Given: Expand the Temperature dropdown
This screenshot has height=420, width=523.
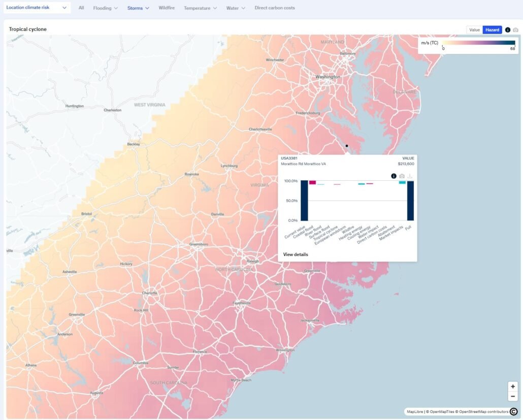Looking at the screenshot, I should (200, 8).
